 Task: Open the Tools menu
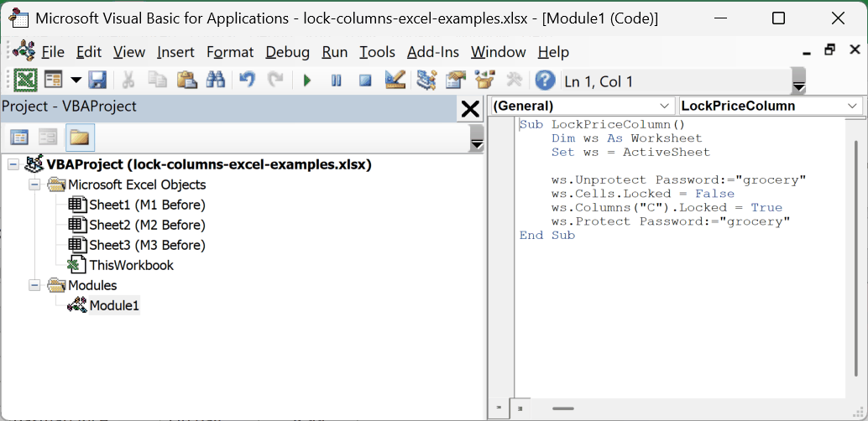(377, 52)
